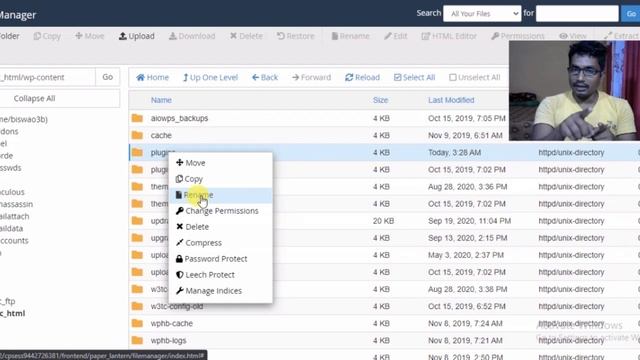This screenshot has height=360, width=640.
Task: Click the wphb-cache folder icon
Action: [137, 323]
